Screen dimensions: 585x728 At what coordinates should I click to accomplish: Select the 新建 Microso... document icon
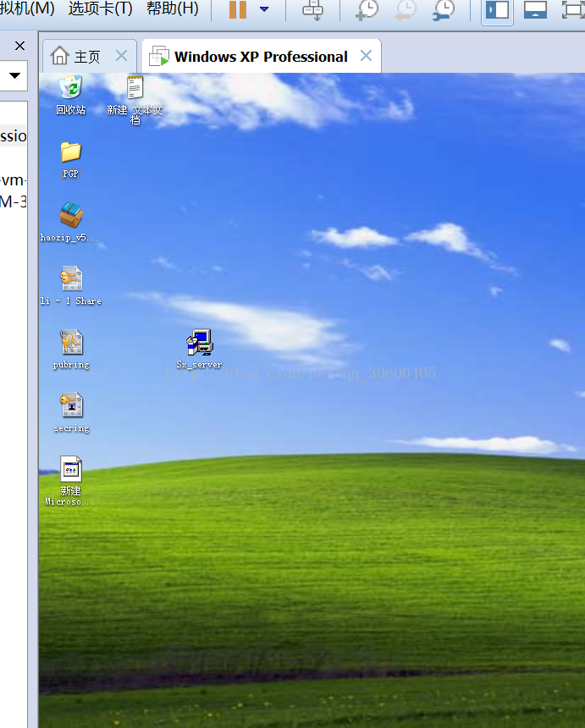tap(70, 471)
